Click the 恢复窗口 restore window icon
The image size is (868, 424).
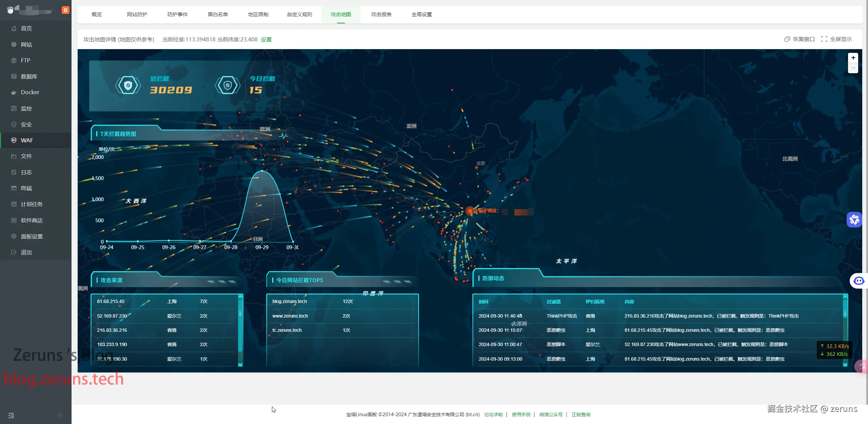(x=787, y=39)
